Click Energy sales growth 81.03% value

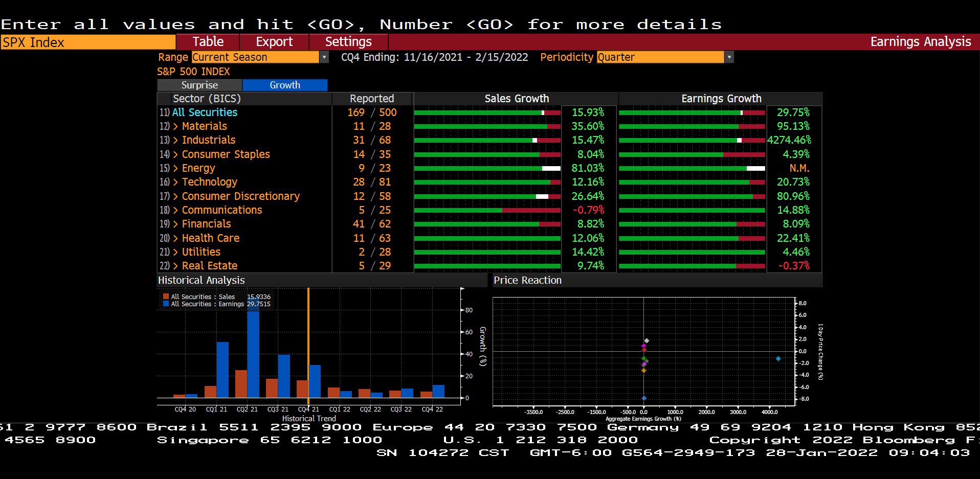[588, 168]
